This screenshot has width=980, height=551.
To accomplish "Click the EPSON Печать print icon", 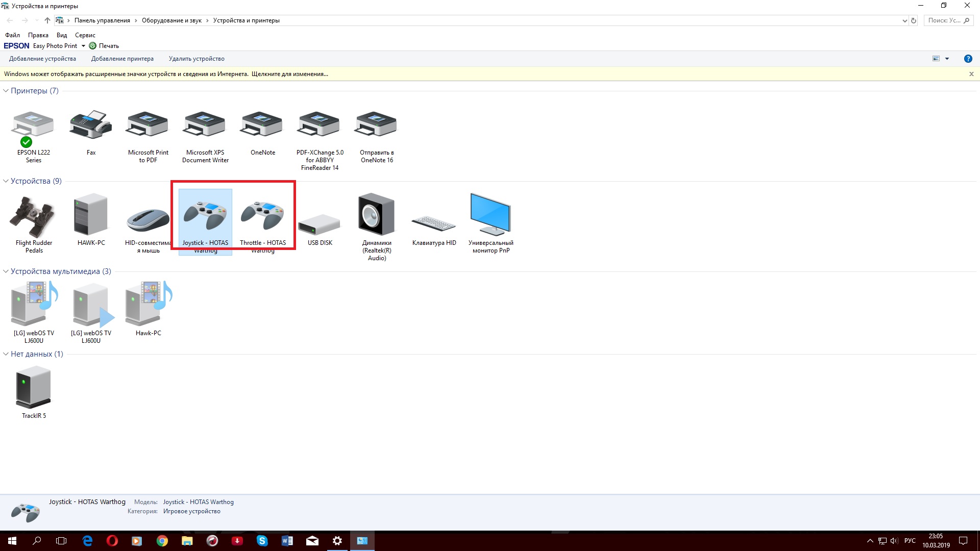I will tap(104, 46).
